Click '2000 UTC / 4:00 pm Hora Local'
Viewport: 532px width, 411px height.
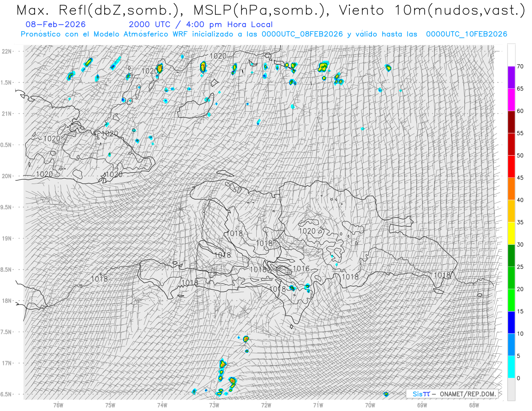pos(201,24)
